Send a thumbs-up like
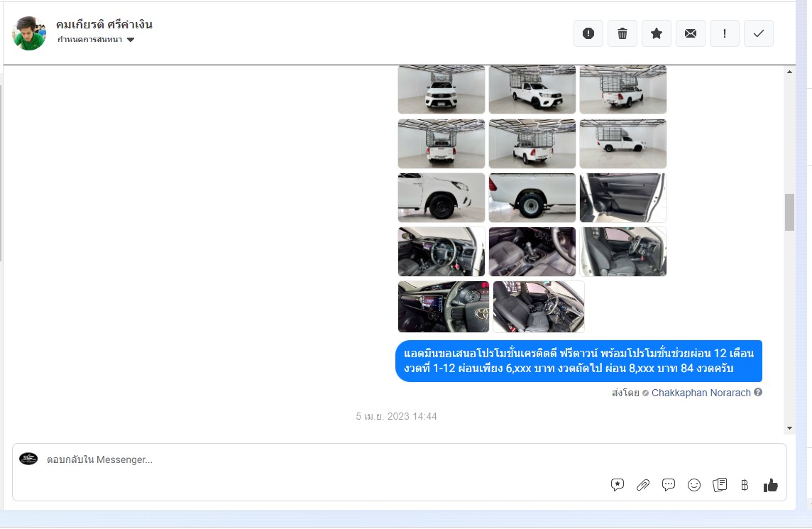Image resolution: width=812 pixels, height=529 pixels. click(771, 485)
